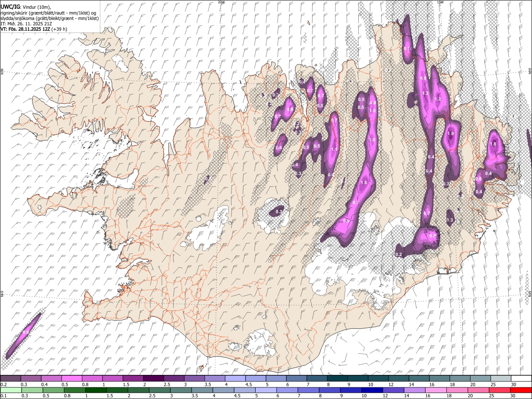Screen dimensions: 532x399
Task: Click the 'slydda/snjókoma' description line in header
Action: click(49, 18)
